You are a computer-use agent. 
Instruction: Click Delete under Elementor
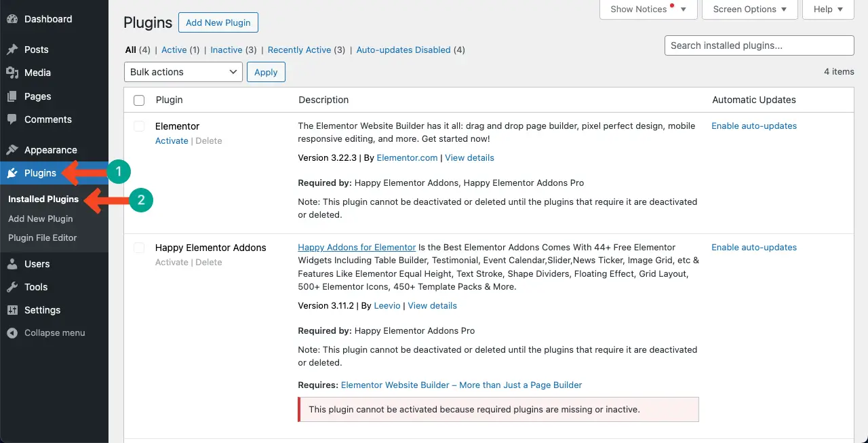pos(209,140)
